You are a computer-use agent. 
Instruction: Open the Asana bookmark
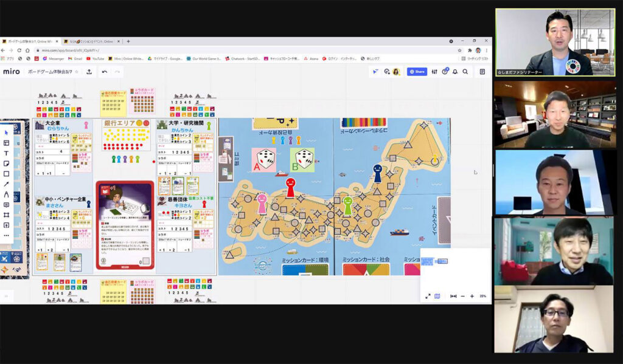(311, 58)
